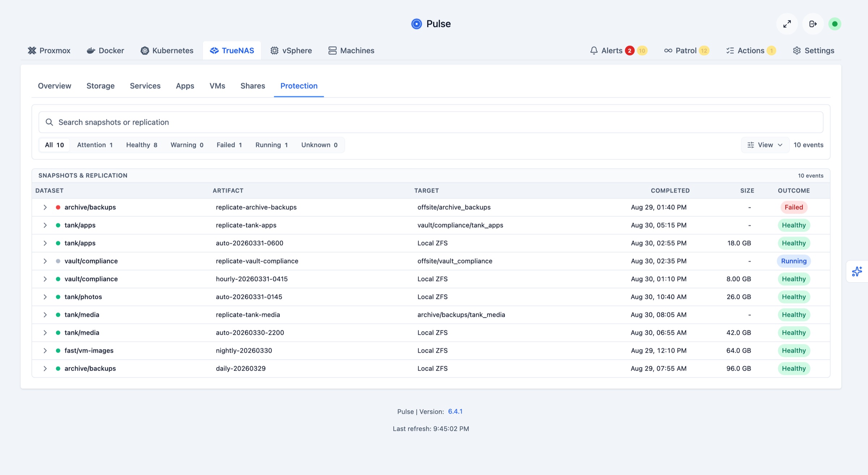The height and width of the screenshot is (475, 868).
Task: Click the green connection status indicator
Action: click(835, 24)
